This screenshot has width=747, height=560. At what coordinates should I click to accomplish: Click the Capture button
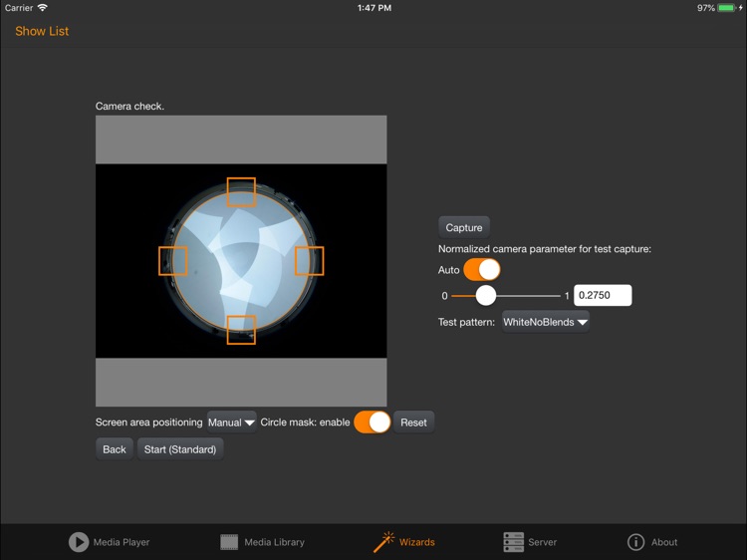pos(464,227)
